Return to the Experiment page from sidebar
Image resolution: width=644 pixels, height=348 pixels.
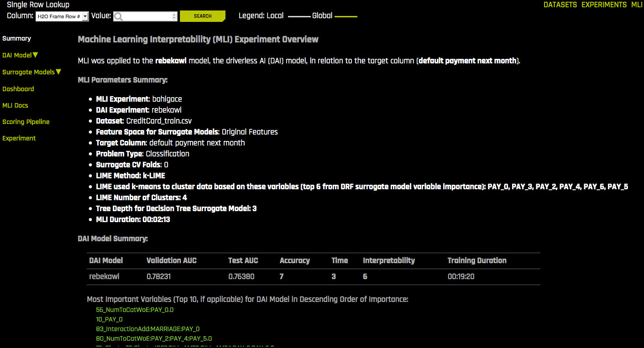pyautogui.click(x=19, y=138)
